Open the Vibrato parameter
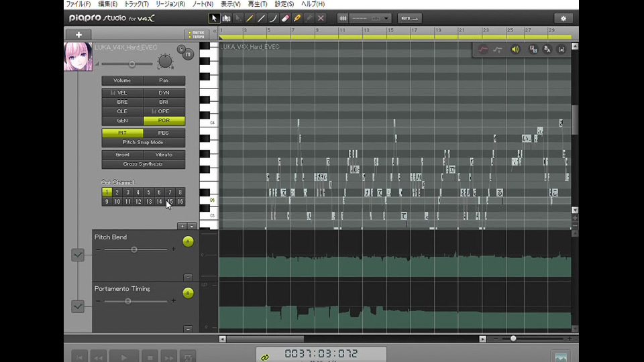Image resolution: width=644 pixels, height=362 pixels. pyautogui.click(x=164, y=155)
